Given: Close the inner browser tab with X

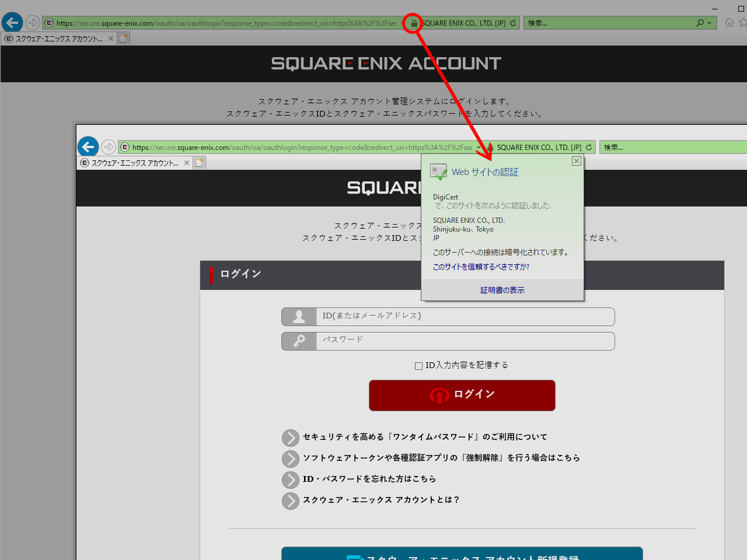Looking at the screenshot, I should (x=187, y=163).
